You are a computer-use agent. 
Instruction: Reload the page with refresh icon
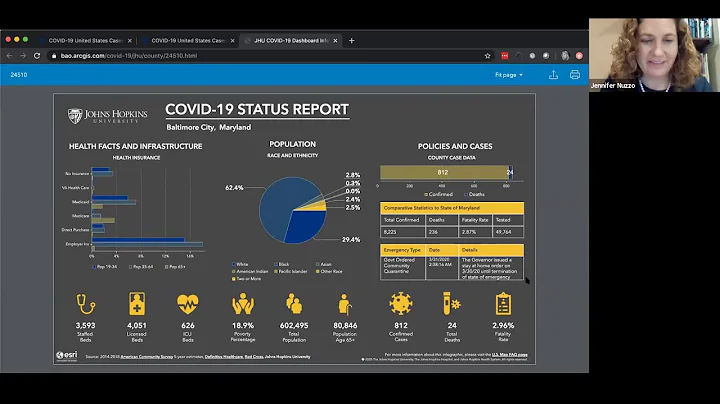(x=37, y=56)
